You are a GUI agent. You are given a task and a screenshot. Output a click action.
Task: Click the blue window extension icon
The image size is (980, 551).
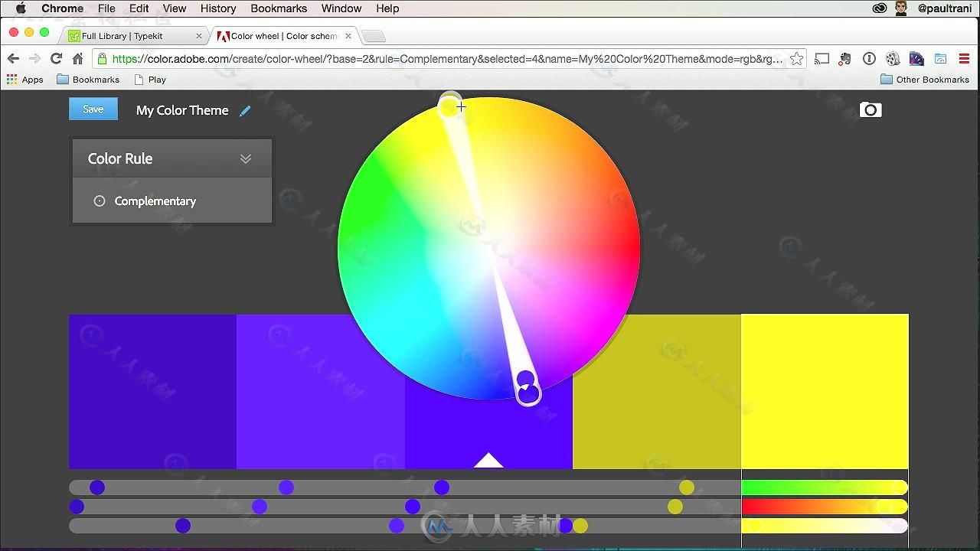(941, 59)
